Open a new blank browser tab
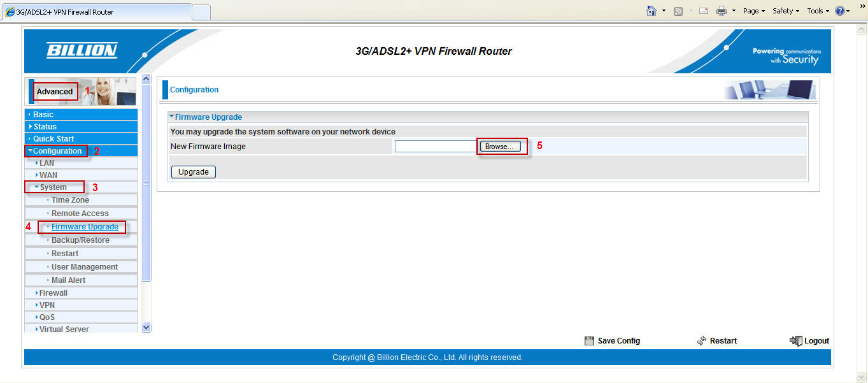Viewport: 868px width, 383px height. point(201,12)
